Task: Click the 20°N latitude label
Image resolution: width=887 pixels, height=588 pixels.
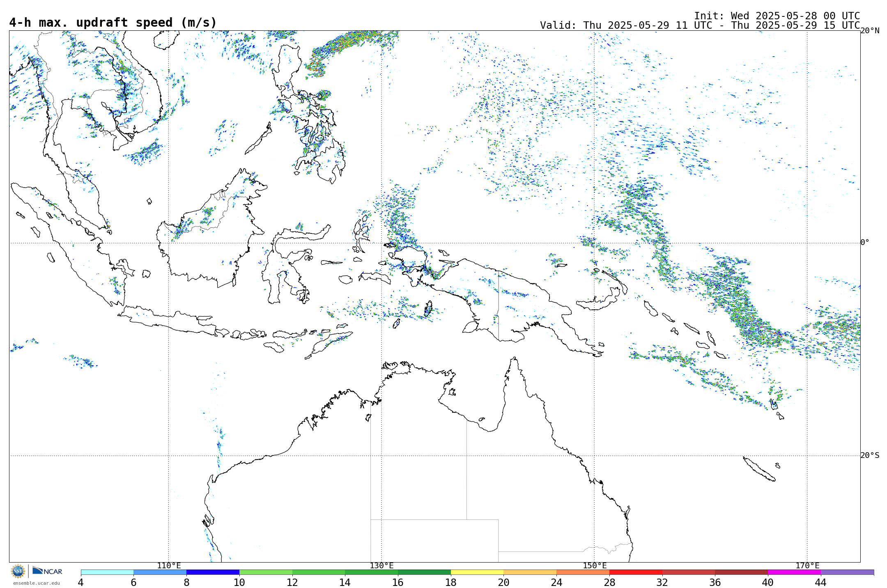Action: click(870, 31)
